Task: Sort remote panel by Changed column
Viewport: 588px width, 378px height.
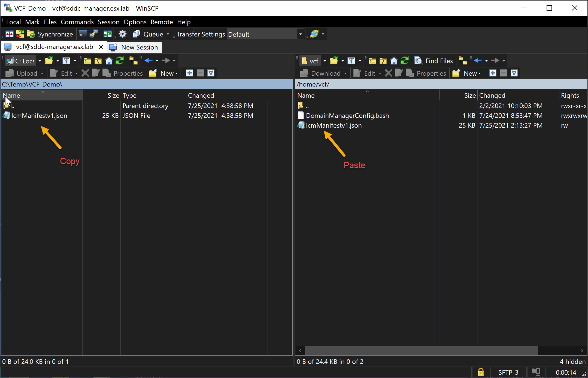Action: (518, 96)
